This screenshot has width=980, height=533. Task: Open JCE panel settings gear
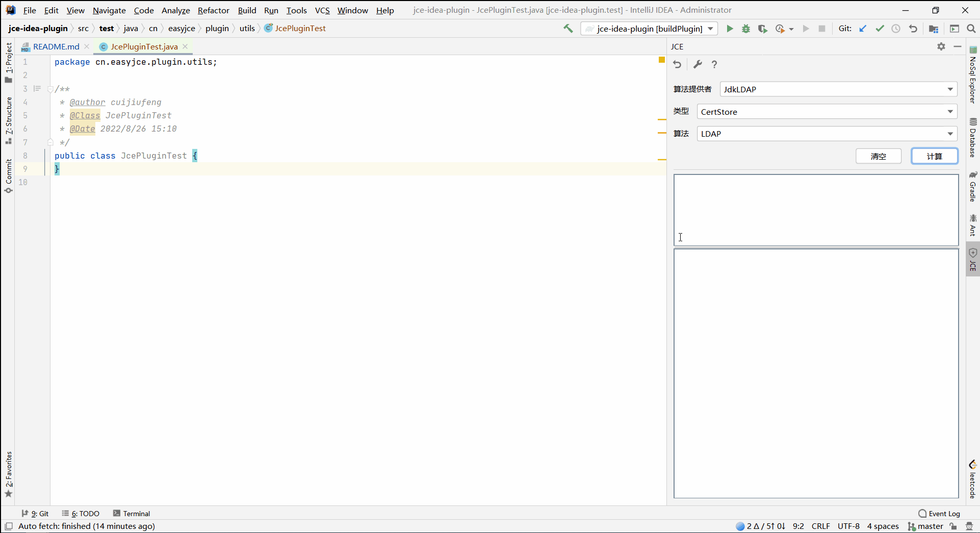click(x=941, y=46)
